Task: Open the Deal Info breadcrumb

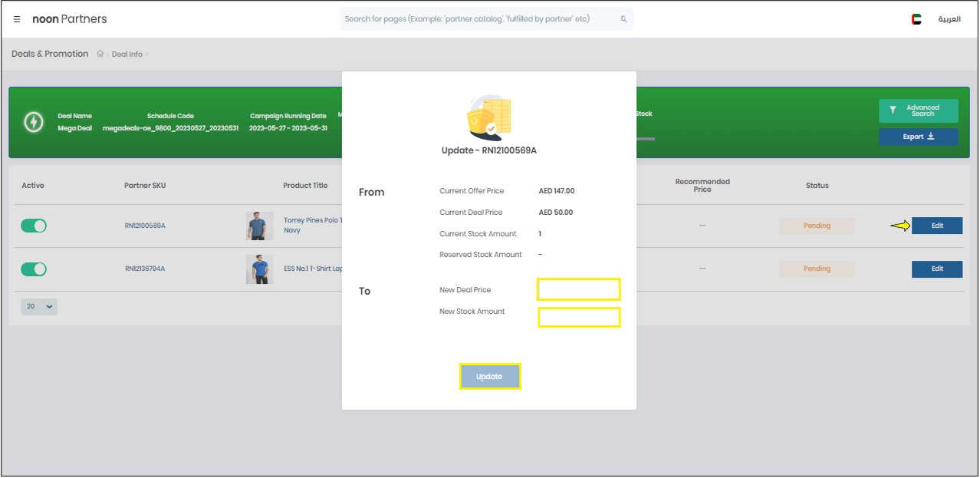Action: 127,54
